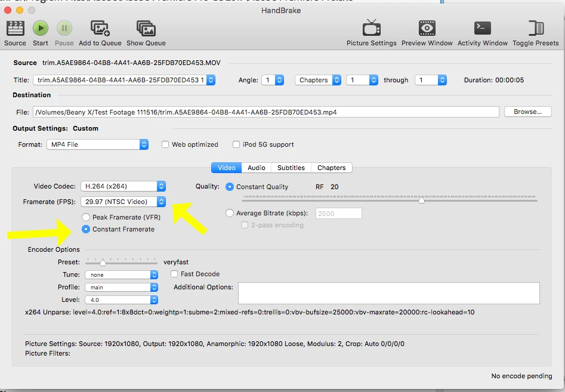Click the x264 Unparse line

pos(250,313)
